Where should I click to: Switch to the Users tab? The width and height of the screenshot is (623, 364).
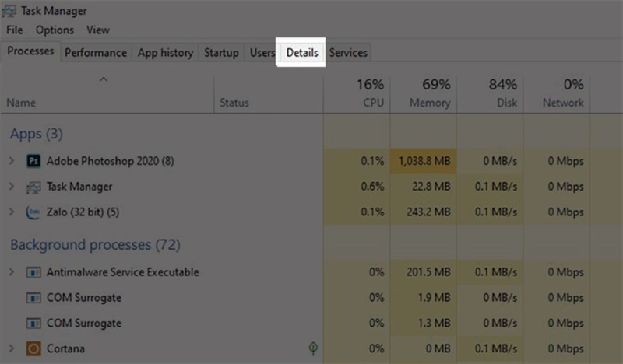point(262,52)
